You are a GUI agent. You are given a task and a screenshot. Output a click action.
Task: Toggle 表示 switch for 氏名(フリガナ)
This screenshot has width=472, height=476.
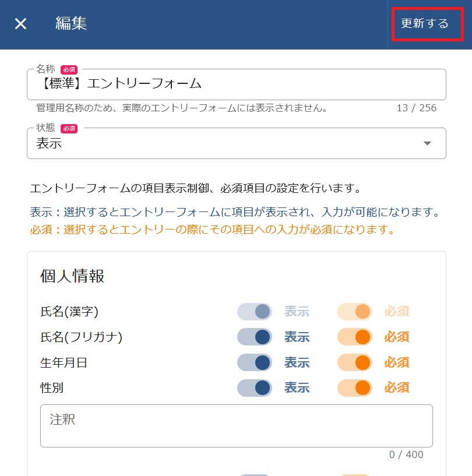click(x=255, y=337)
